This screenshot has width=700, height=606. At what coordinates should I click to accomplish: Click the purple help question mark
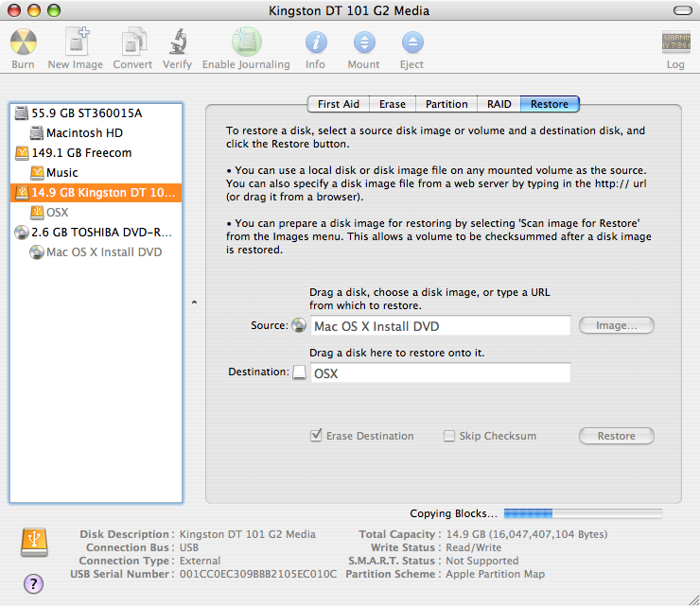33,583
